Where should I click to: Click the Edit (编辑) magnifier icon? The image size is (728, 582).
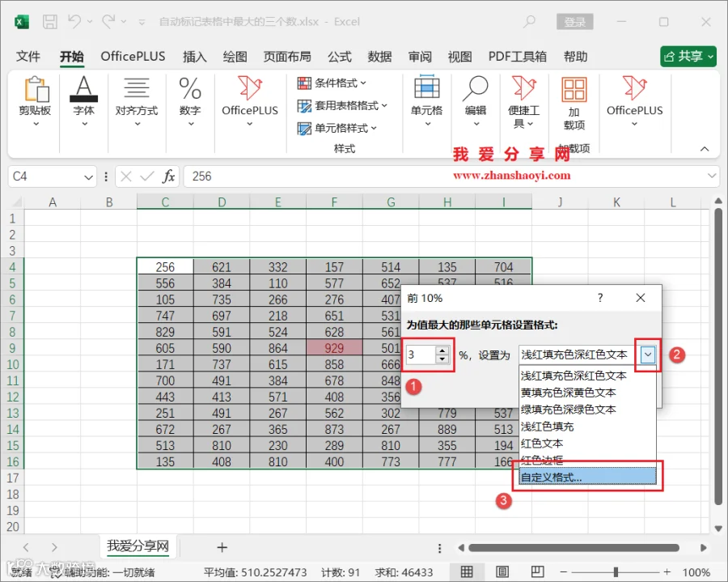point(476,101)
